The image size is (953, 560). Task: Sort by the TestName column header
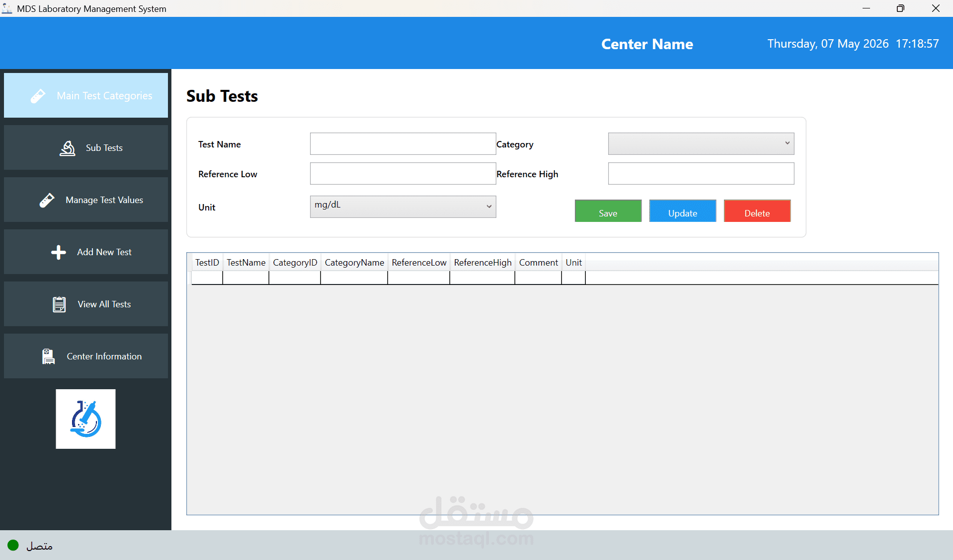point(246,263)
